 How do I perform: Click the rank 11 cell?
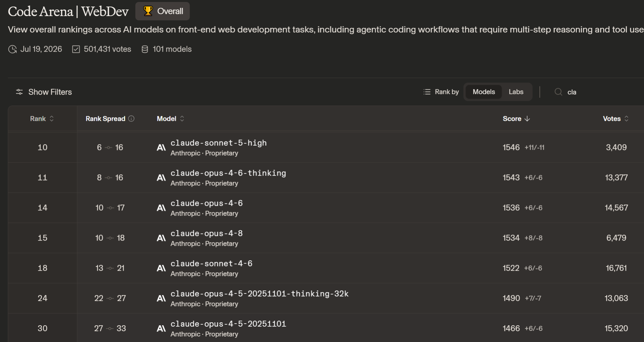43,178
